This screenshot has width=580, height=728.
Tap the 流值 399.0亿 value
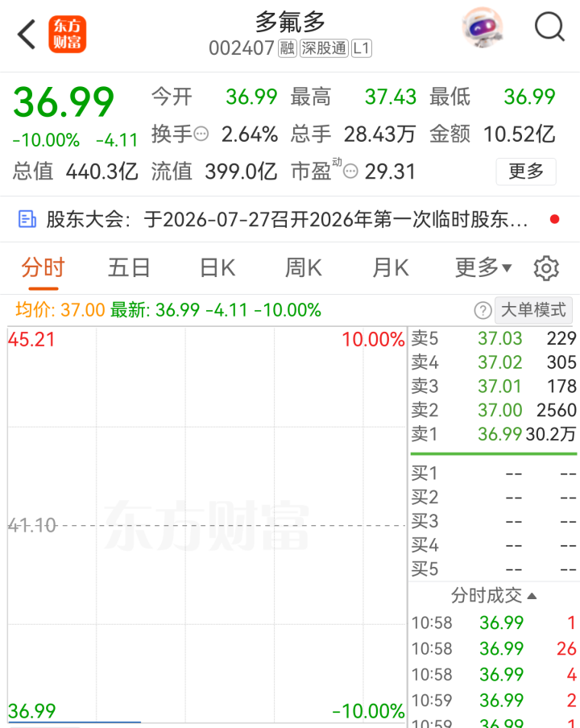pyautogui.click(x=241, y=172)
